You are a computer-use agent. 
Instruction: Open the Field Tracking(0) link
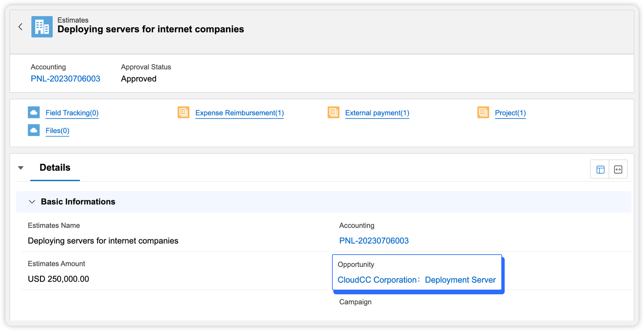tap(72, 113)
